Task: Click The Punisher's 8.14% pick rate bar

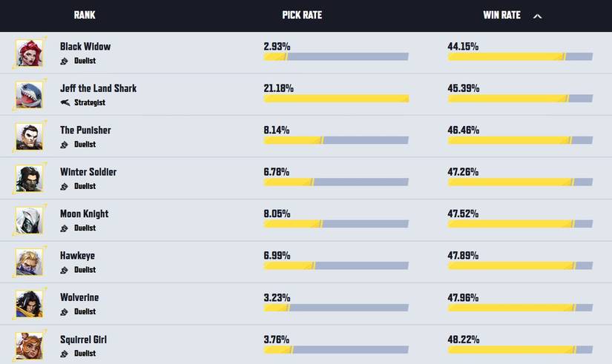Action: tap(336, 141)
